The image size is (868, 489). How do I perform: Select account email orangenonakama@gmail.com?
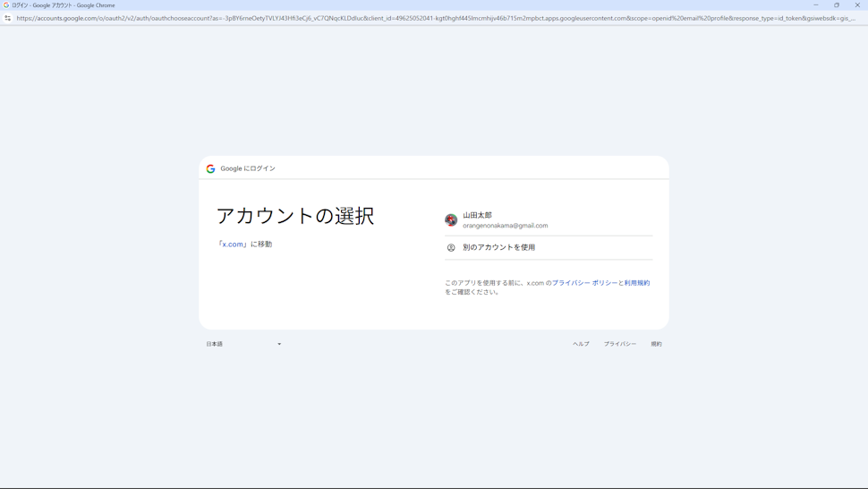(x=506, y=226)
